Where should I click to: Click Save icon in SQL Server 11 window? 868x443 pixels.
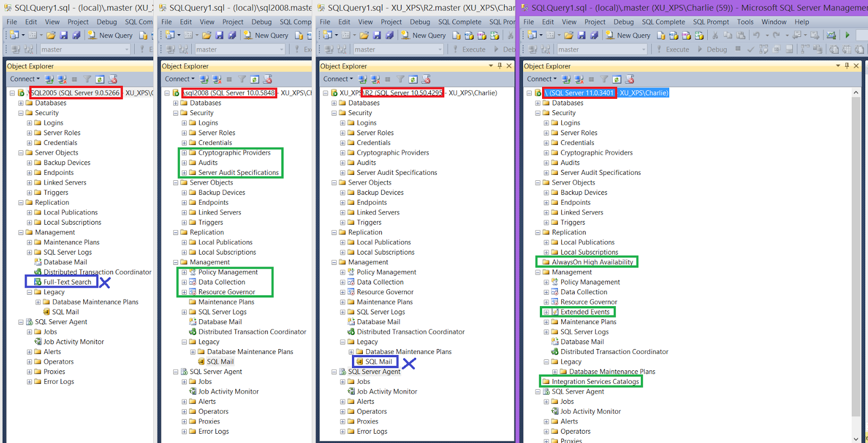click(581, 35)
